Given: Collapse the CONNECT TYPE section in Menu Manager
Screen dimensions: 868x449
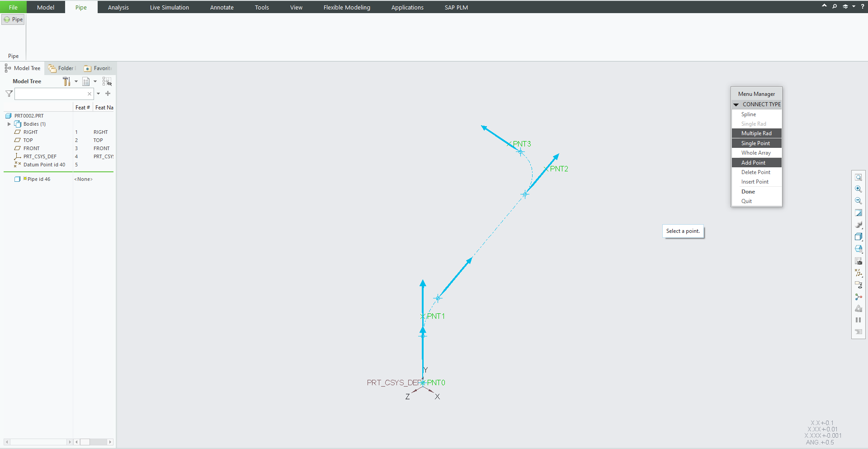Looking at the screenshot, I should point(736,104).
